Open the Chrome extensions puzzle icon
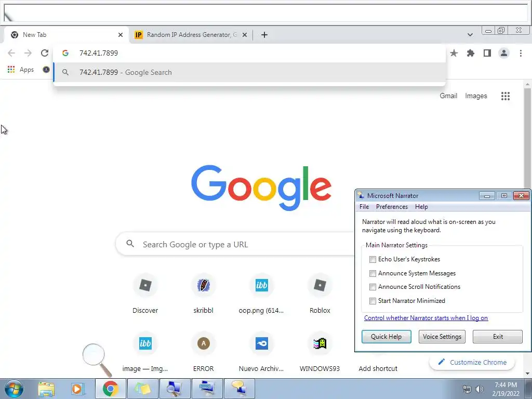 click(470, 53)
